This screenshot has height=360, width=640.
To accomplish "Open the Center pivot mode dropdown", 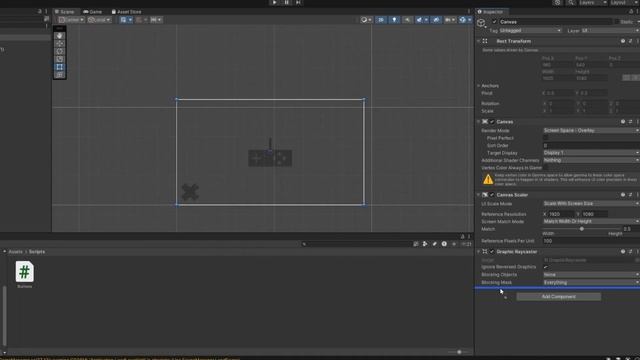I will pyautogui.click(x=71, y=20).
